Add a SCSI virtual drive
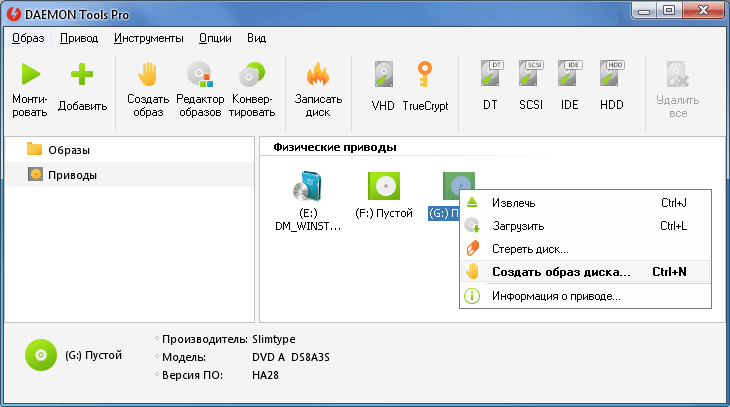This screenshot has width=730, height=407. 530,76
